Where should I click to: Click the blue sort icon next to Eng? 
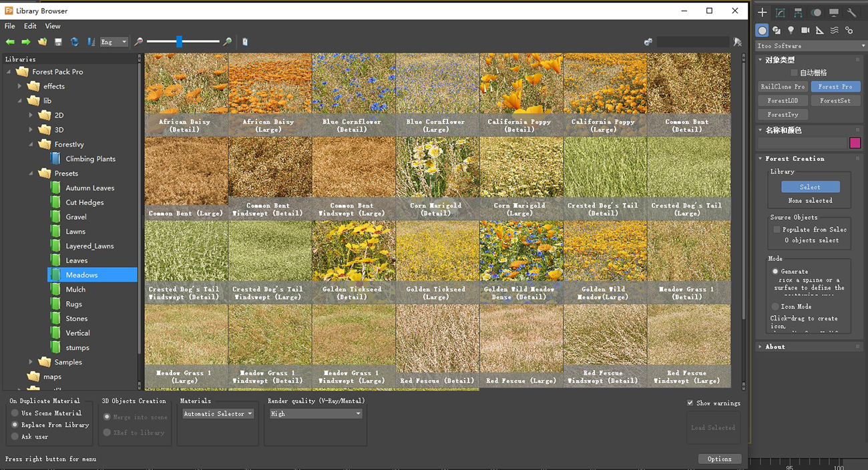91,42
